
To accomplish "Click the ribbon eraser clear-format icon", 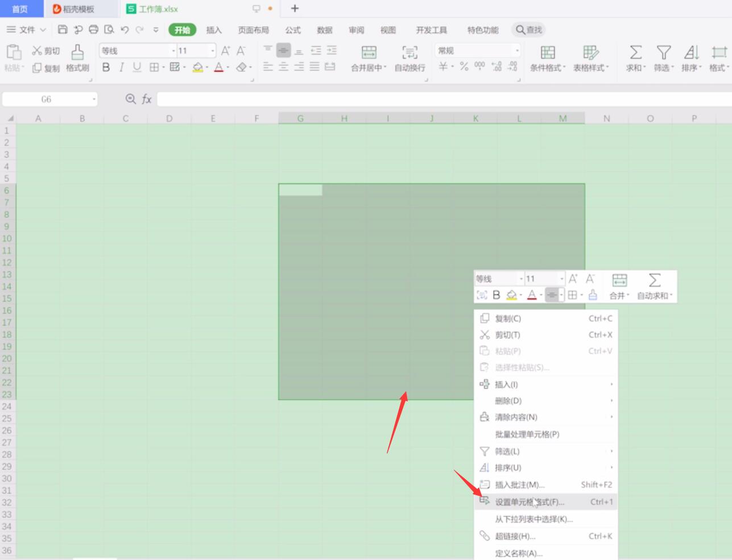I will (x=241, y=67).
